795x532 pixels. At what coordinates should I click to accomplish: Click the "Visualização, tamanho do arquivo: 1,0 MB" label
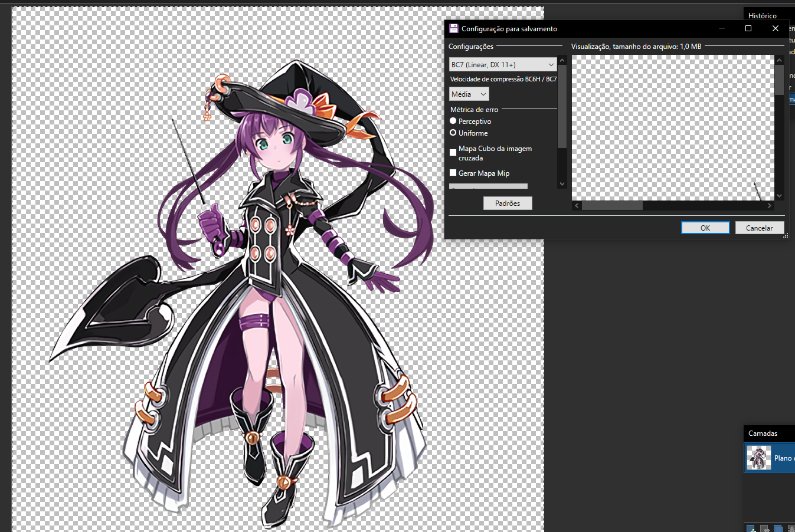(636, 46)
